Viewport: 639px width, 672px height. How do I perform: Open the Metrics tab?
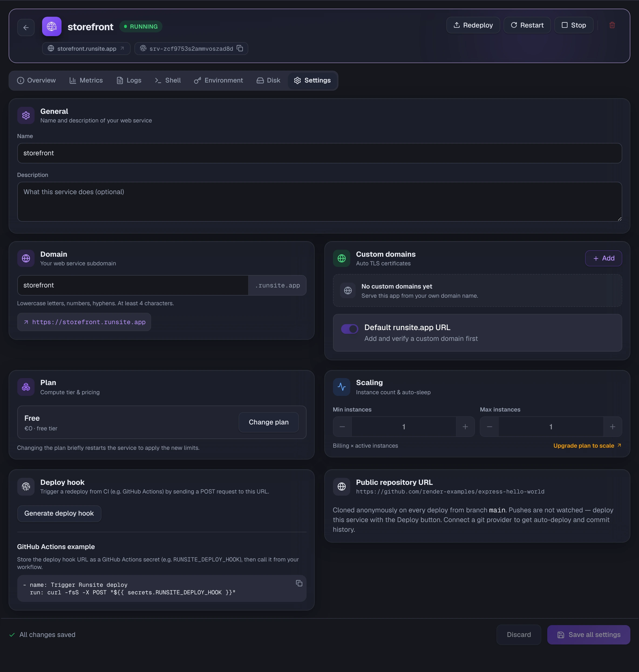pyautogui.click(x=86, y=80)
